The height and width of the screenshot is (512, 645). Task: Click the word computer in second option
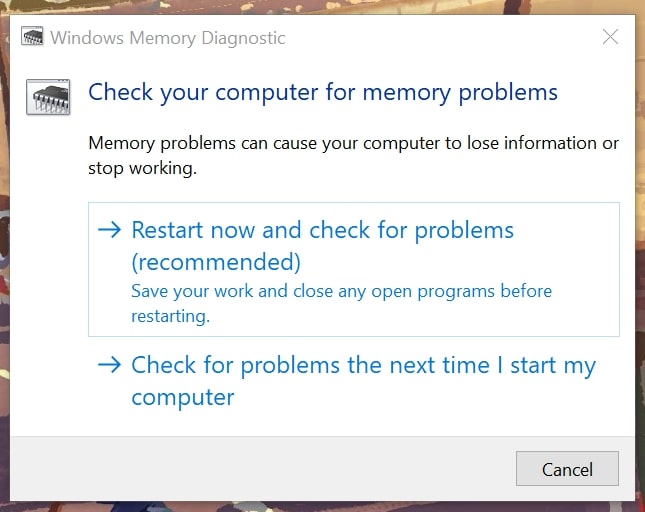pos(183,397)
